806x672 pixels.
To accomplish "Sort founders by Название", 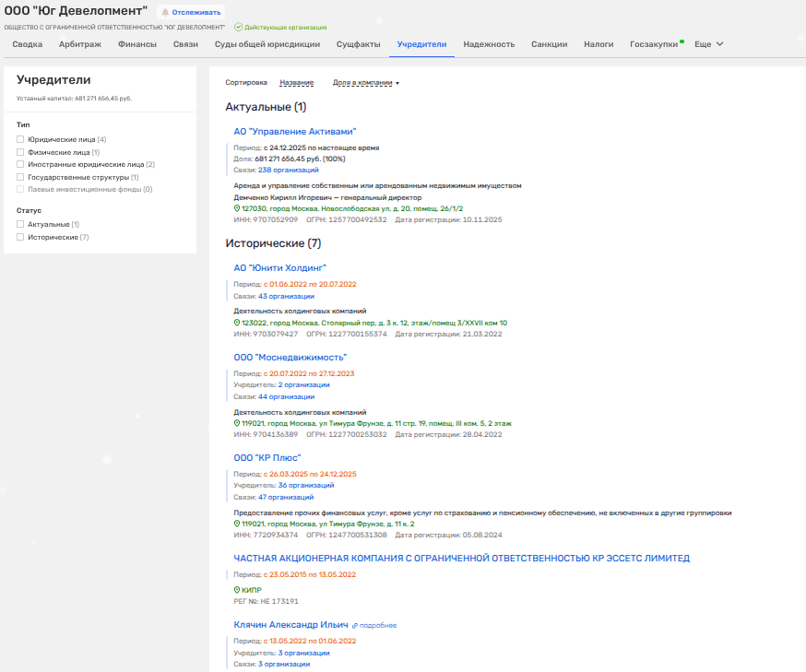I will click(296, 83).
